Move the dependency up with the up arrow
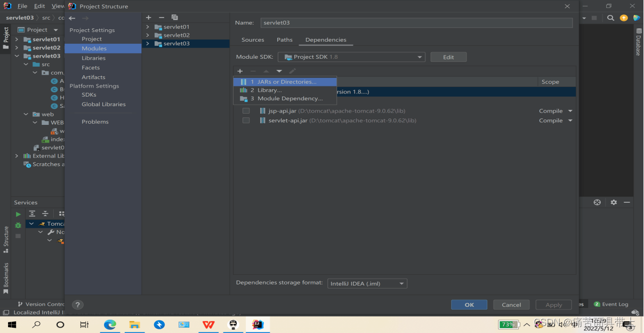Image resolution: width=644 pixels, height=333 pixels. 266,71
